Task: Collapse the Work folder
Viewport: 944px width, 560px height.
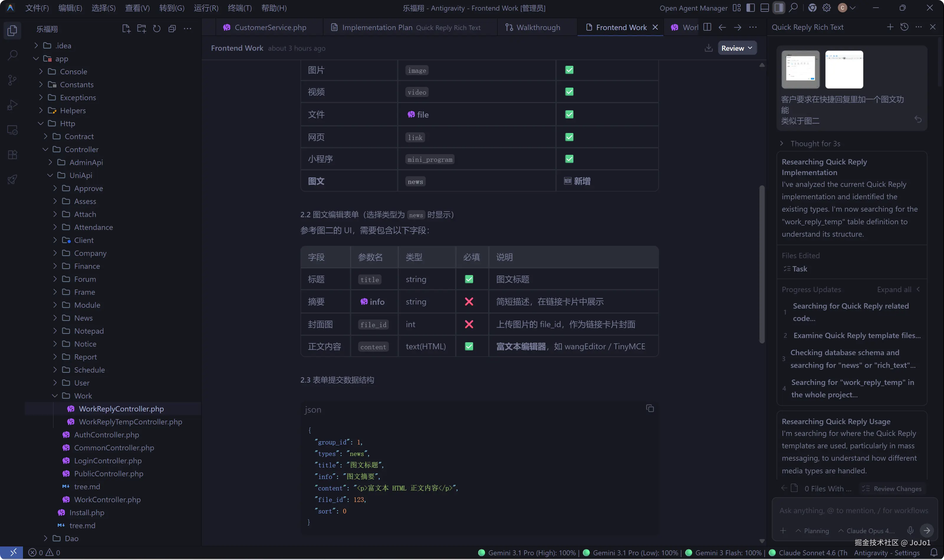Action: 55,396
